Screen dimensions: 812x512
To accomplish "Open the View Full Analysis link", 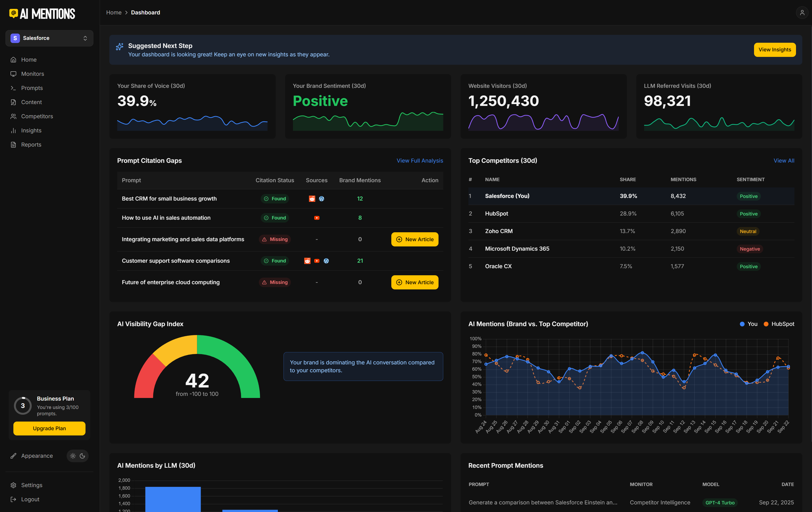I will click(x=419, y=160).
